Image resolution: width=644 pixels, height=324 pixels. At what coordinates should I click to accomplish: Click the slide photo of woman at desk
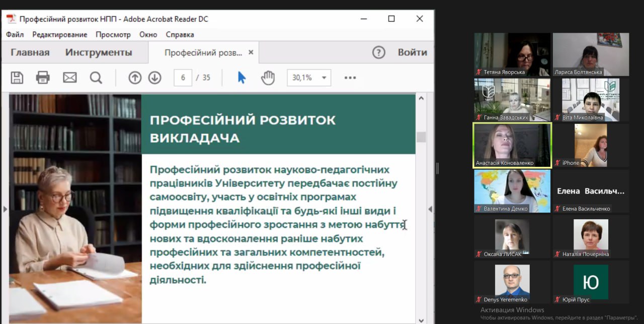pos(75,209)
